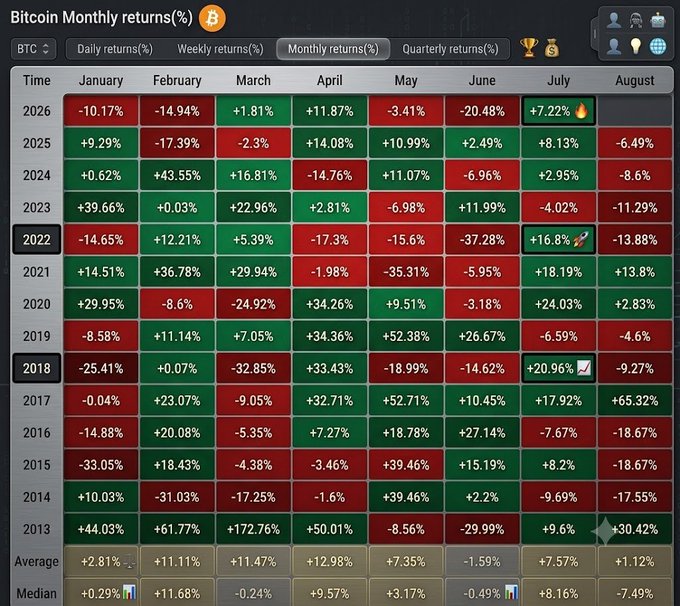Click the headset agent icon in the corner panel

(636, 20)
